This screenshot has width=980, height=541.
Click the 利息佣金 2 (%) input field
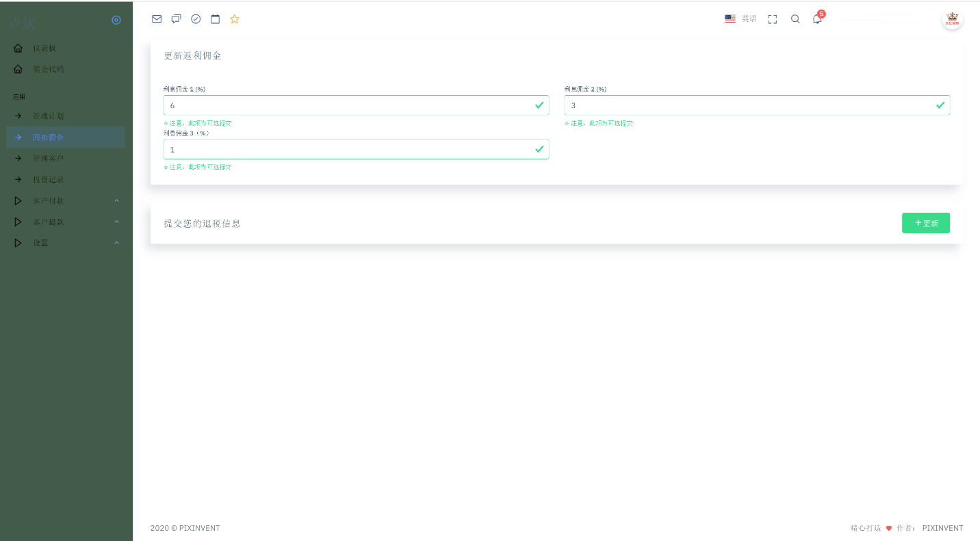pyautogui.click(x=758, y=105)
